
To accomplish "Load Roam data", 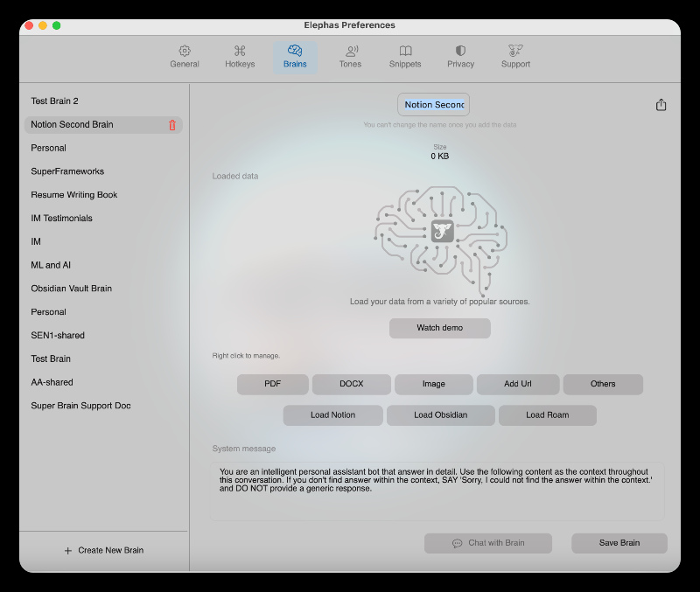I will click(547, 415).
